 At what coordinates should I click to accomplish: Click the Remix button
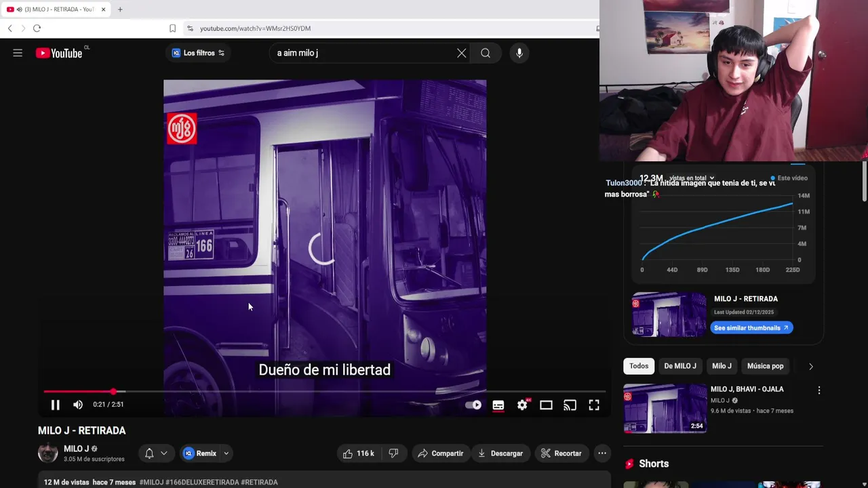(200, 453)
